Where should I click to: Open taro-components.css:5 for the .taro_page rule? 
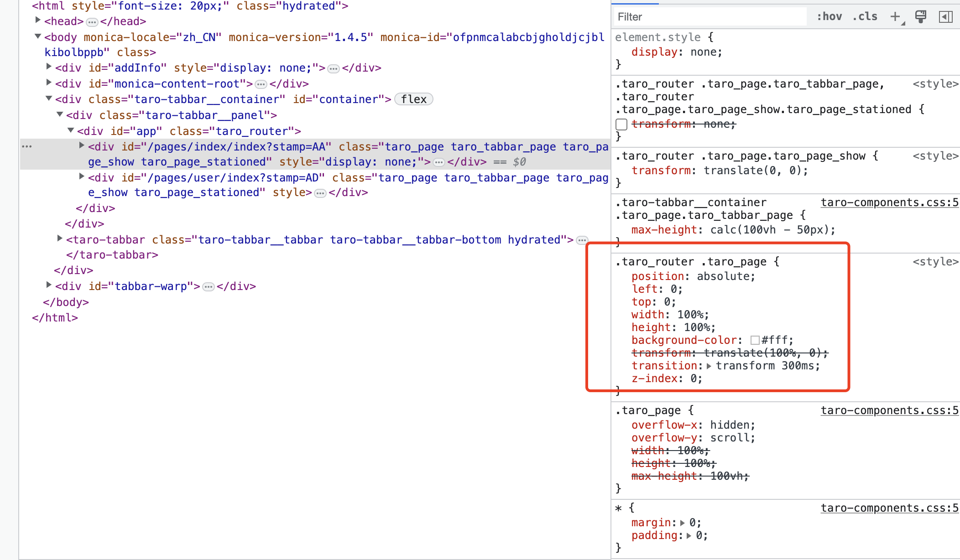coord(889,410)
